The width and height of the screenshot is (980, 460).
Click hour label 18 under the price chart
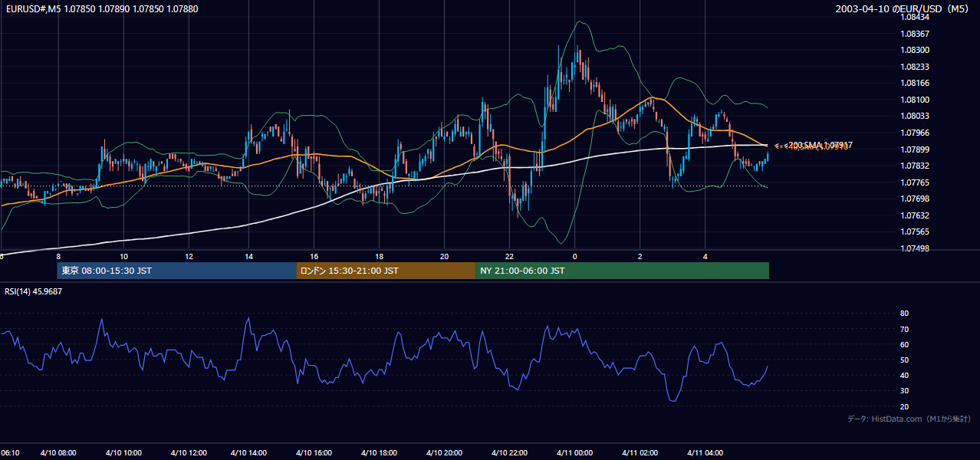pyautogui.click(x=379, y=256)
